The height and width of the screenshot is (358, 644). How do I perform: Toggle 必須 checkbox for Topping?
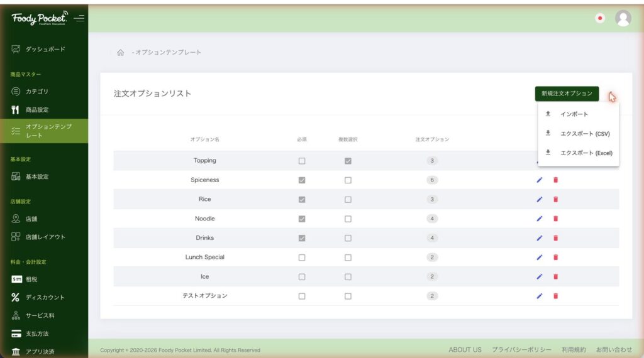pos(302,161)
